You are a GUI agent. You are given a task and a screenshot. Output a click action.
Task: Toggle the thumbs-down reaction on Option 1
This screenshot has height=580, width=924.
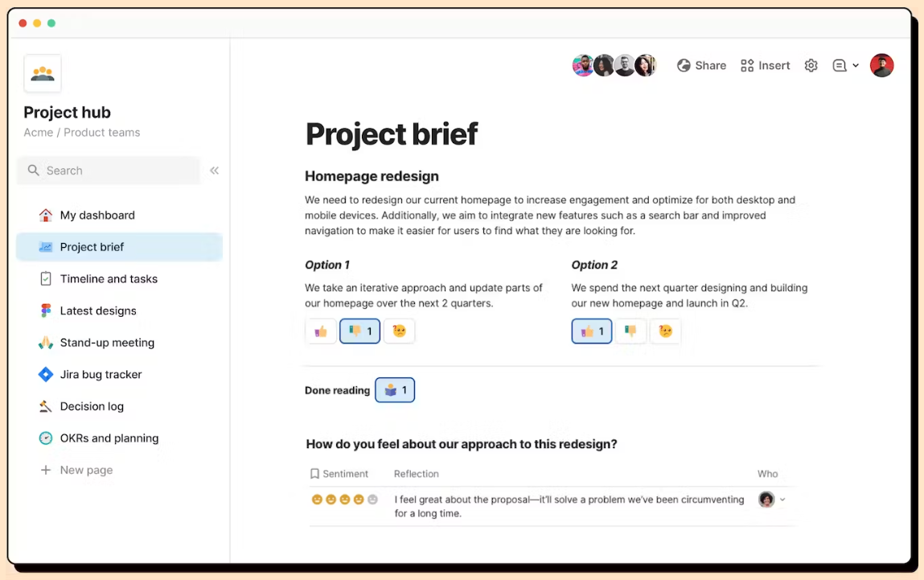359,331
